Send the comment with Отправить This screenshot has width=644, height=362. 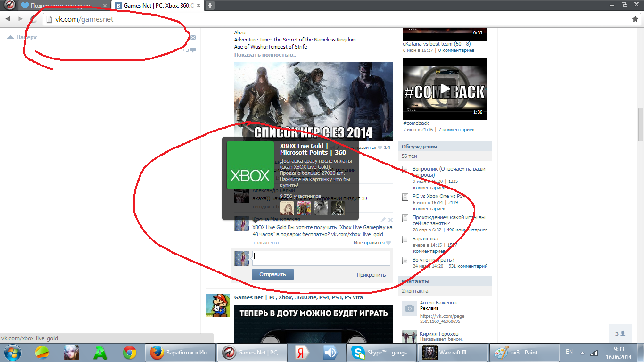point(273,274)
